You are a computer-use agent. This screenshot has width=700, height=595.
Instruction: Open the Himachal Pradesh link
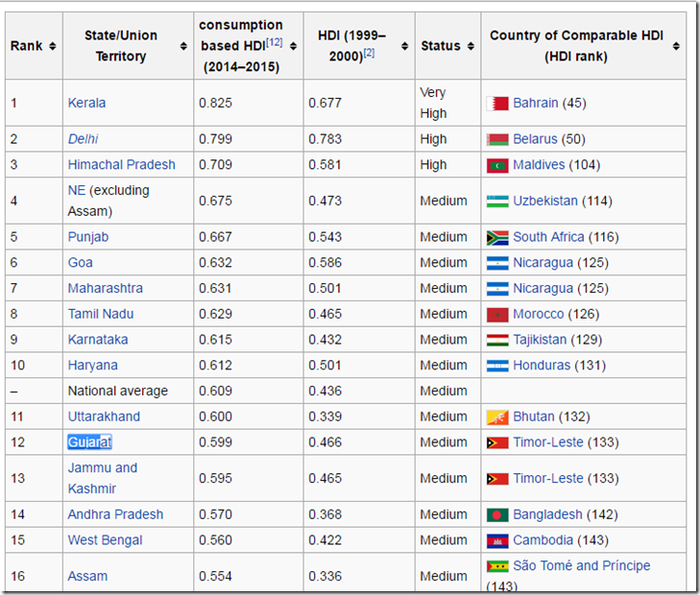click(x=121, y=165)
